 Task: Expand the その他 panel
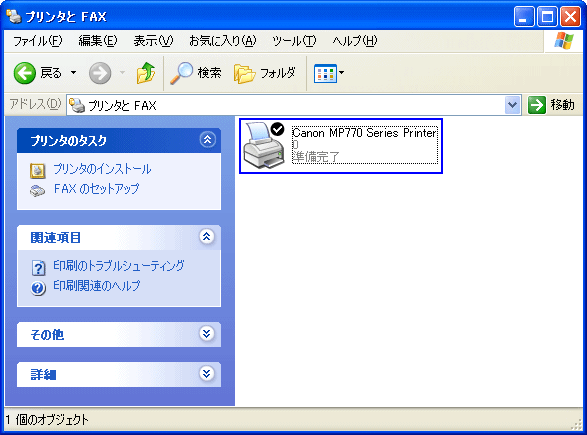tap(207, 334)
